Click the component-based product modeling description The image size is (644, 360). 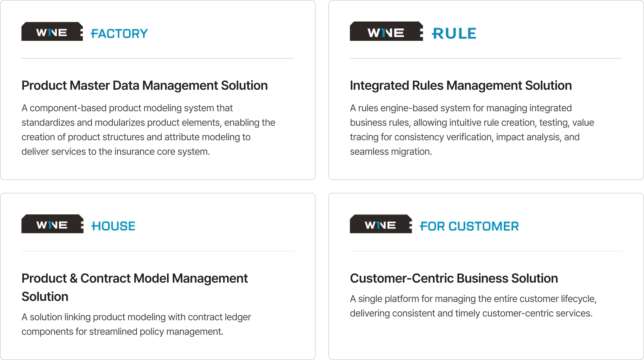pyautogui.click(x=148, y=130)
